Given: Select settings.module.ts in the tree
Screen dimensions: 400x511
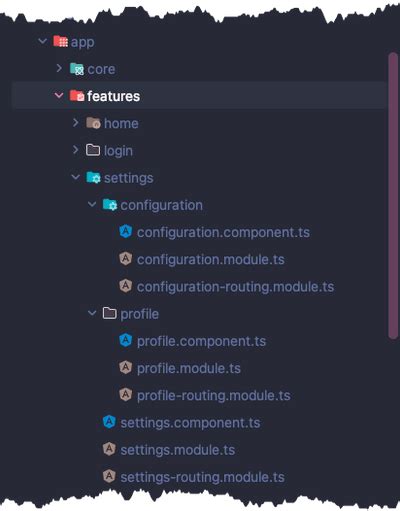Looking at the screenshot, I should click(x=178, y=450).
